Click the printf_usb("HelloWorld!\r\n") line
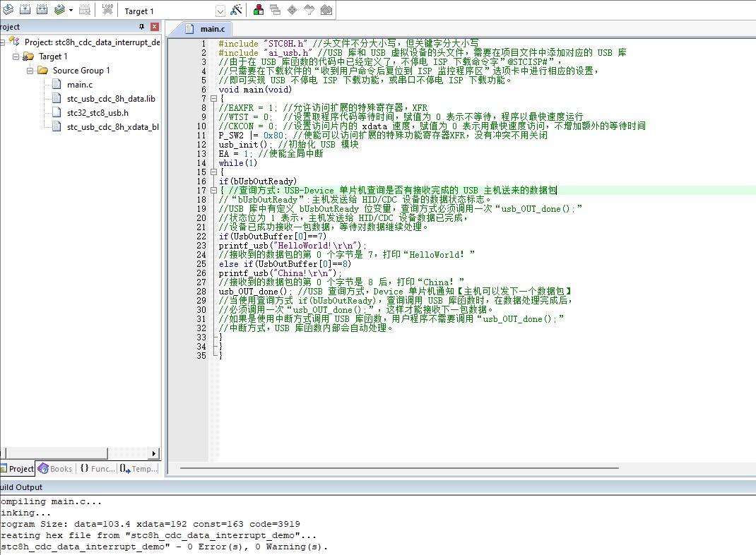This screenshot has height=555, width=756. click(293, 245)
